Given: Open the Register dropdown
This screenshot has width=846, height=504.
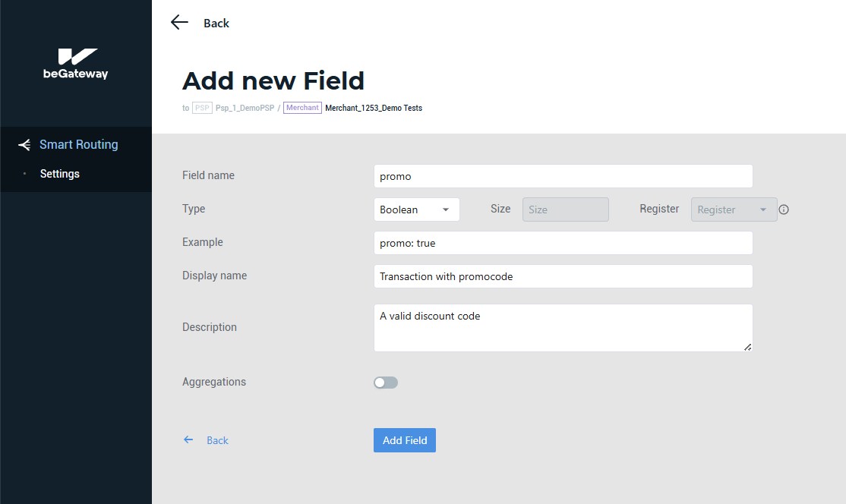Looking at the screenshot, I should [x=733, y=209].
